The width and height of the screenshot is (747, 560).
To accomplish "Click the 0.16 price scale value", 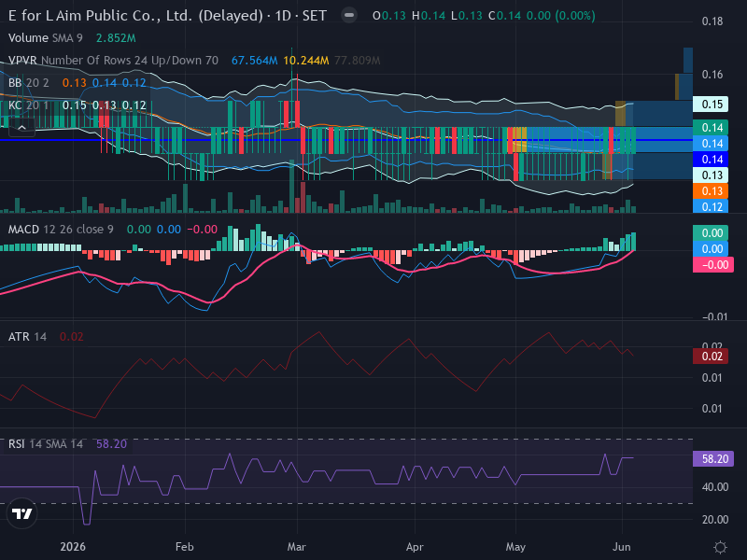I will 712,75.
